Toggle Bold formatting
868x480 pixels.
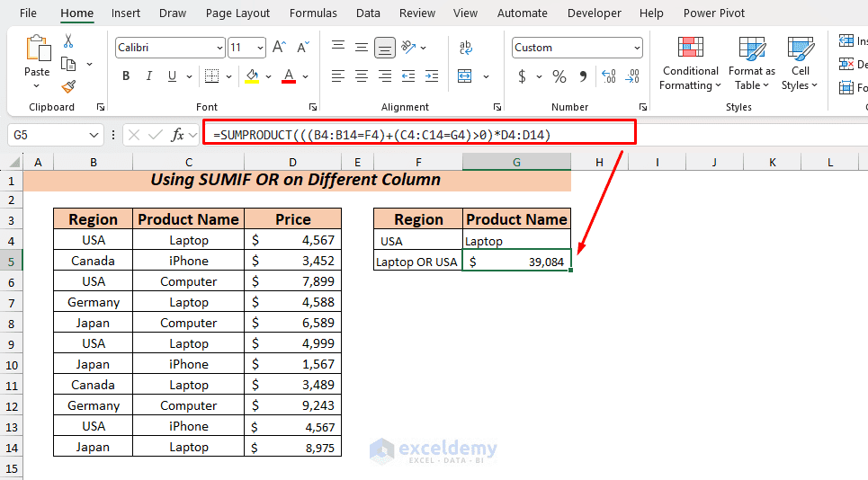click(x=126, y=76)
